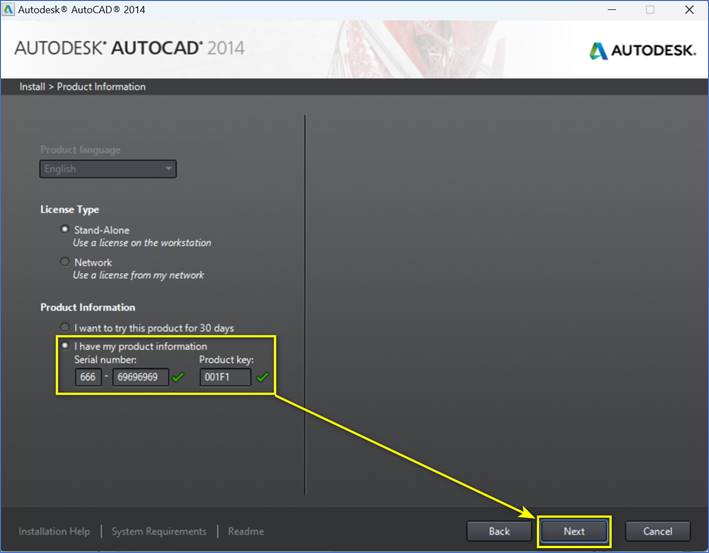This screenshot has width=709, height=553.
Task: Click the green checkmark beside the serial number
Action: tap(178, 377)
